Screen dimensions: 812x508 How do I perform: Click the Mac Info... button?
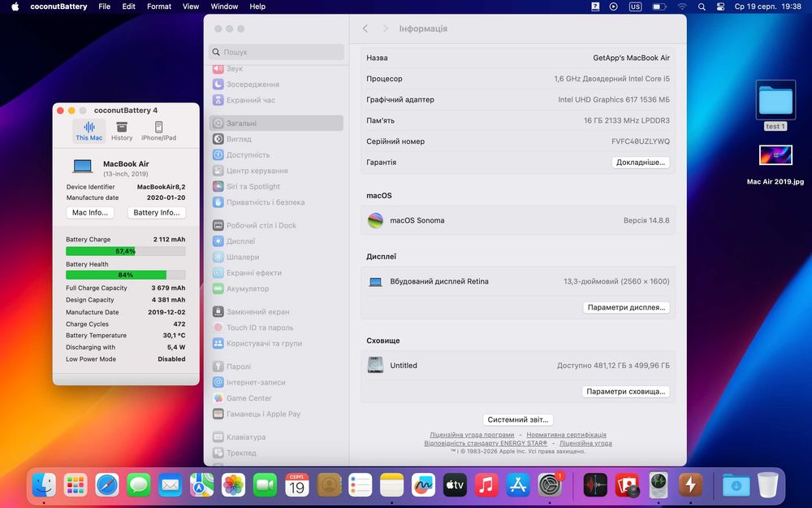point(90,212)
